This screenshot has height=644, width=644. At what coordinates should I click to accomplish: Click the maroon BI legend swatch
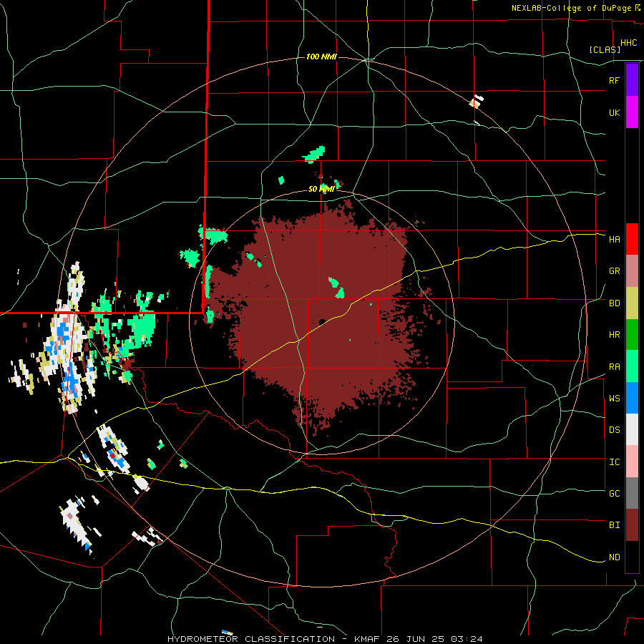coord(632,525)
